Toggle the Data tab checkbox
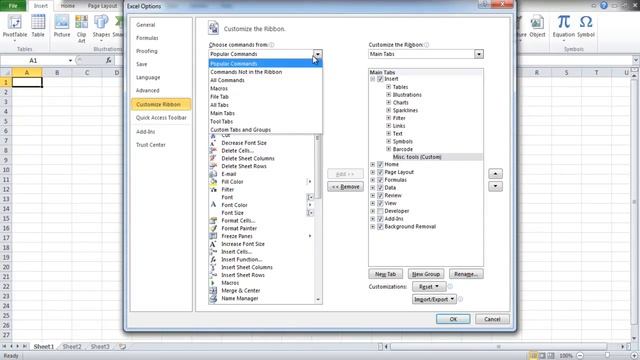This screenshot has height=360, width=640. tap(380, 187)
